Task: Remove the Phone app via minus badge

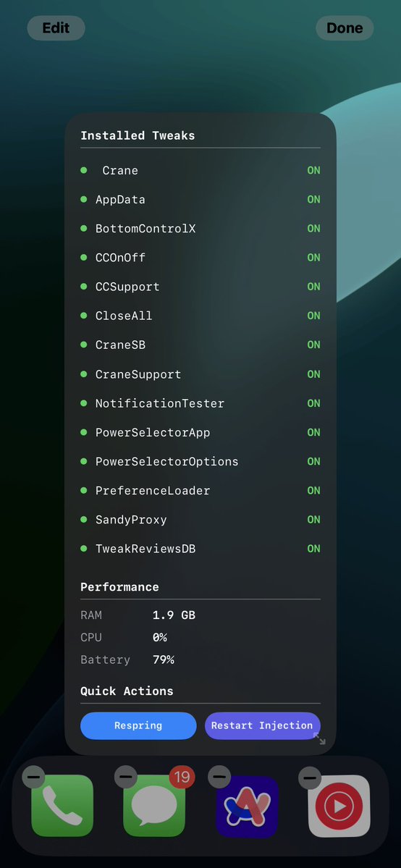Action: 33,778
